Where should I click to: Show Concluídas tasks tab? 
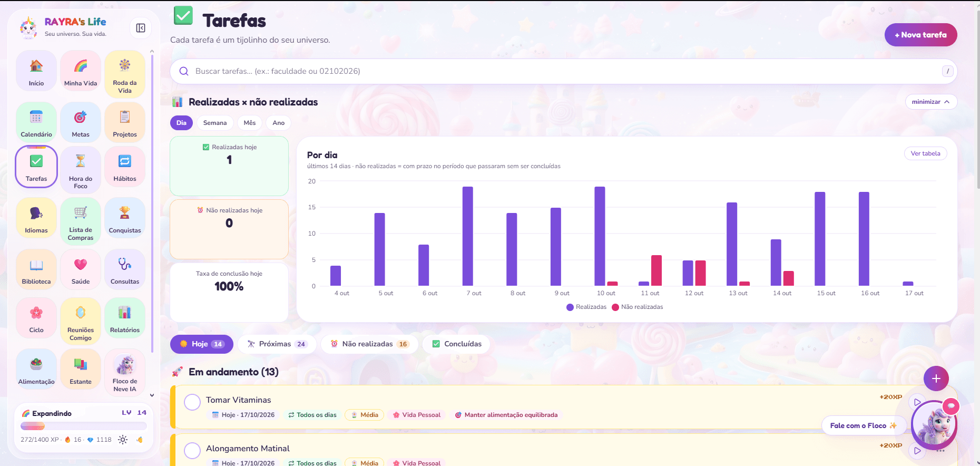tap(457, 344)
